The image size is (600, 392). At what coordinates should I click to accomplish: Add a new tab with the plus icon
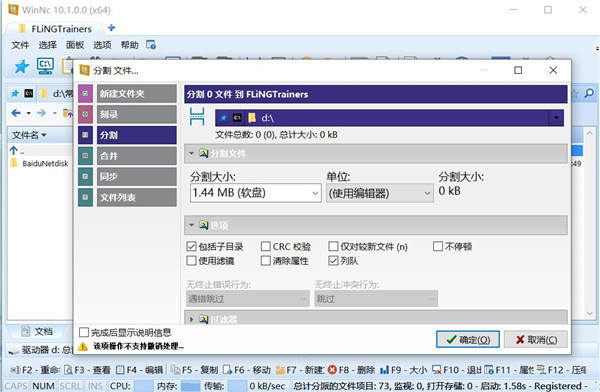coord(111,28)
